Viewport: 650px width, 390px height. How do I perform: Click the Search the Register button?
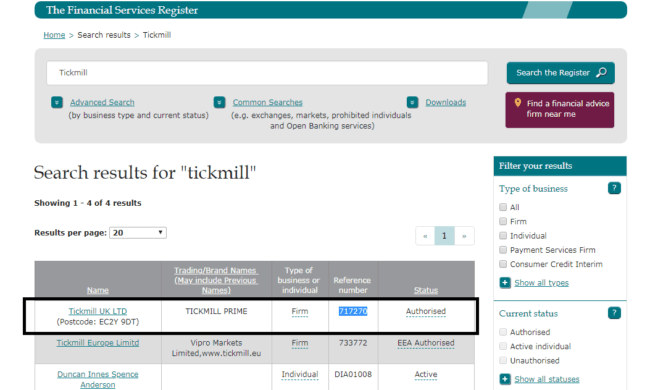[x=560, y=73]
